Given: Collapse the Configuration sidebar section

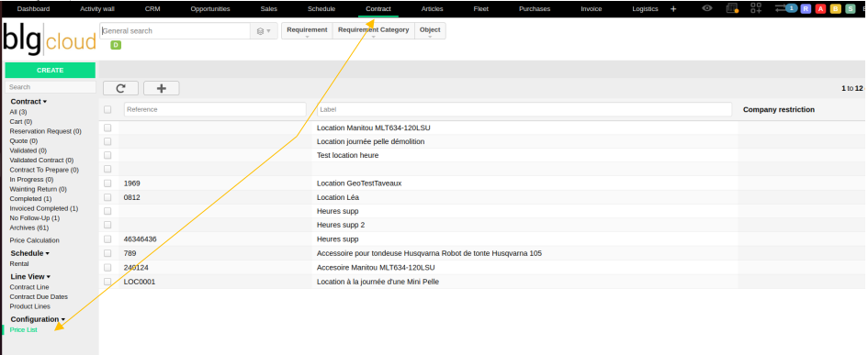Looking at the screenshot, I should tap(38, 319).
